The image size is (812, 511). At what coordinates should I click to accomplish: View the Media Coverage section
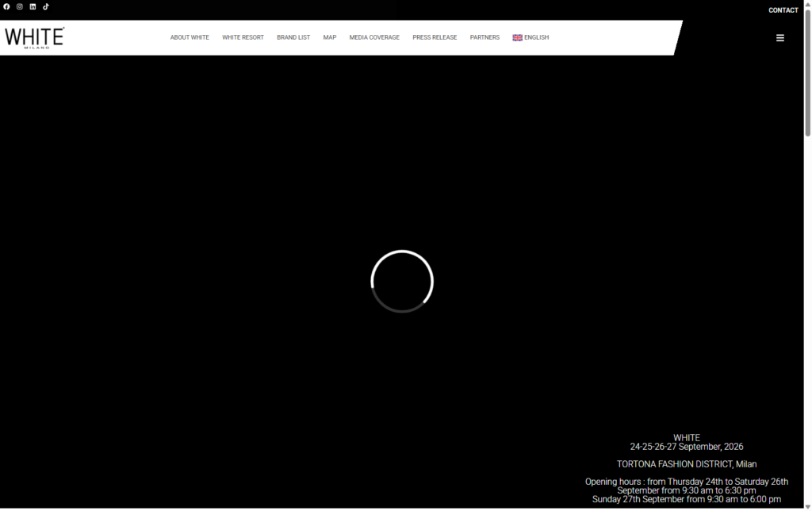point(374,37)
